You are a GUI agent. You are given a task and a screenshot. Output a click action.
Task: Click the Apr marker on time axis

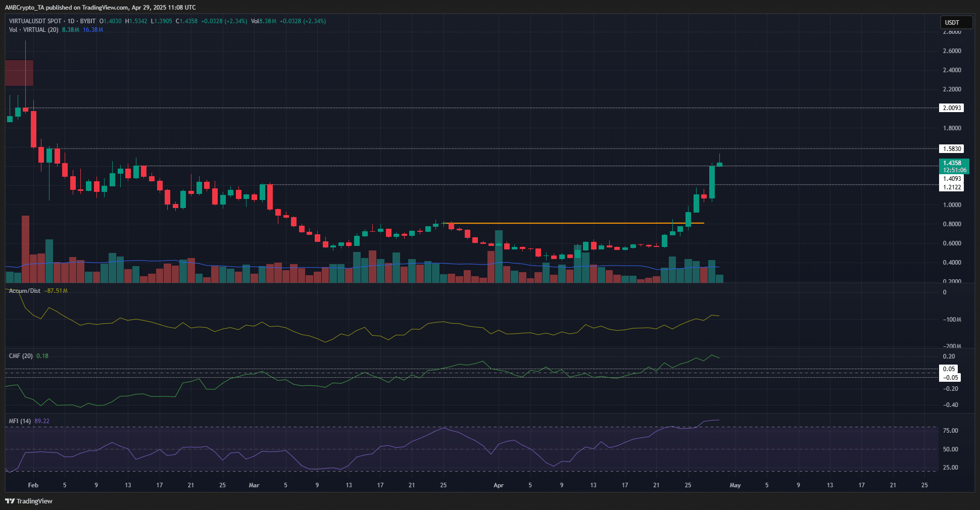click(x=498, y=485)
